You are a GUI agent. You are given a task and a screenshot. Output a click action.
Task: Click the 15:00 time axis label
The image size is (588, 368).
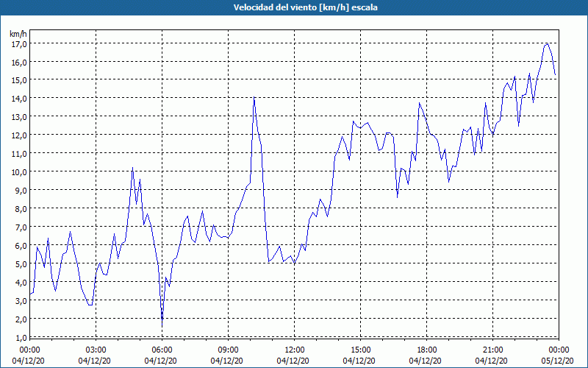361,350
